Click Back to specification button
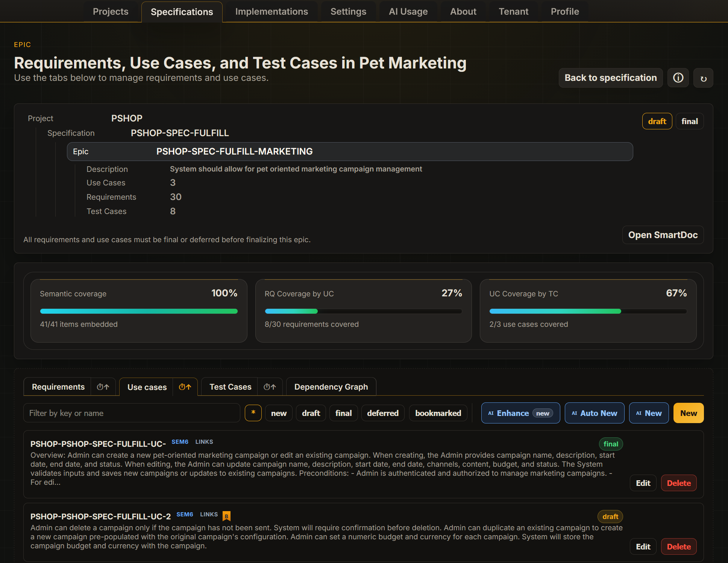This screenshot has height=563, width=728. 611,78
